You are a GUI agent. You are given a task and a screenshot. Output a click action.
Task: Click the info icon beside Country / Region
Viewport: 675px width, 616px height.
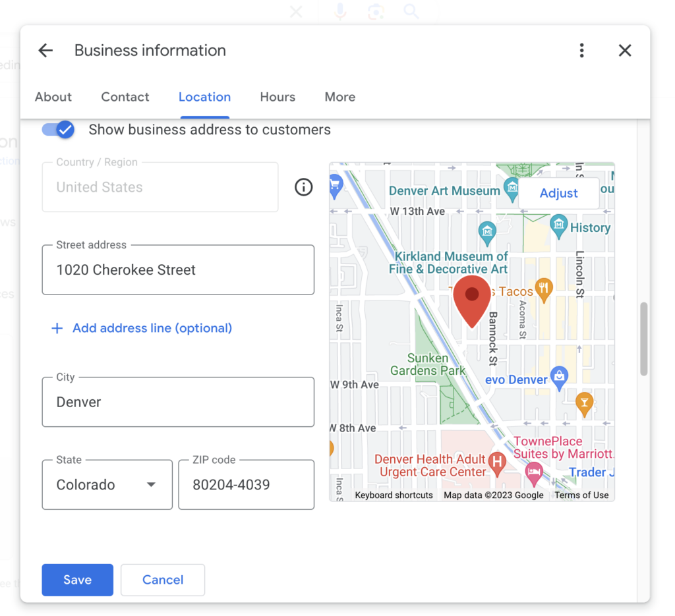303,187
